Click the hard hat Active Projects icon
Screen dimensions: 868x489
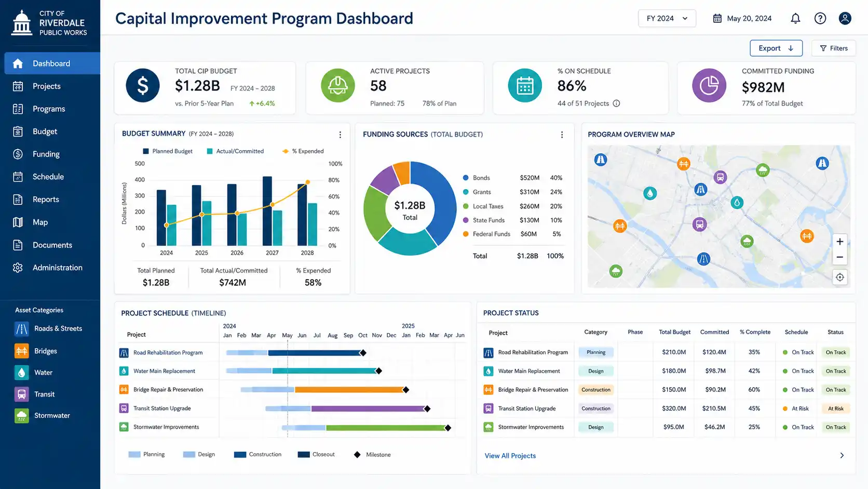coord(338,86)
